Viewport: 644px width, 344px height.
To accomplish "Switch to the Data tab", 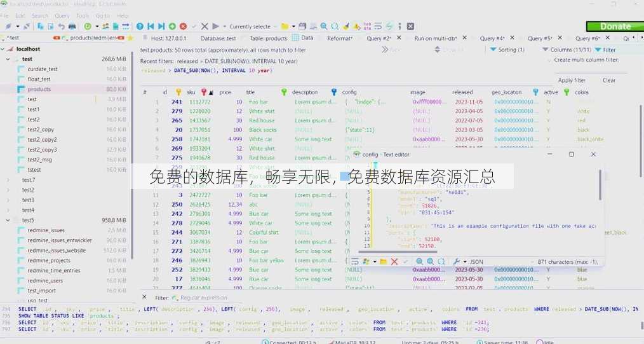I will pyautogui.click(x=303, y=38).
